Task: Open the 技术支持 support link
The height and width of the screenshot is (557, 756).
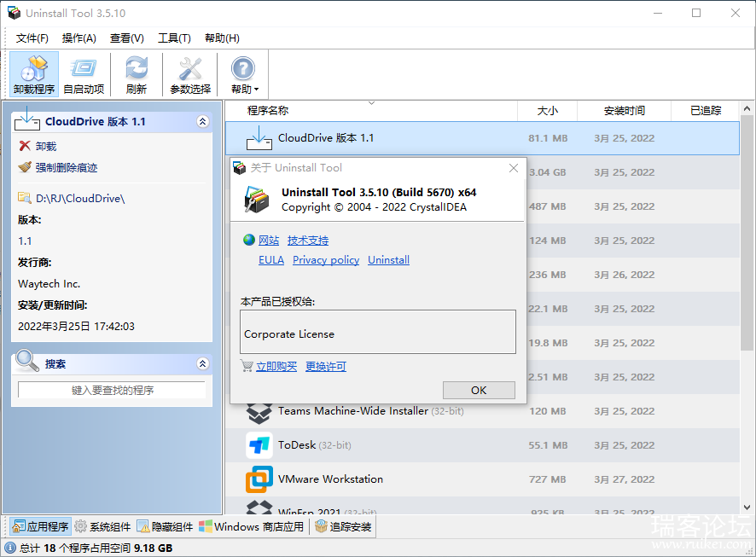Action: tap(308, 240)
